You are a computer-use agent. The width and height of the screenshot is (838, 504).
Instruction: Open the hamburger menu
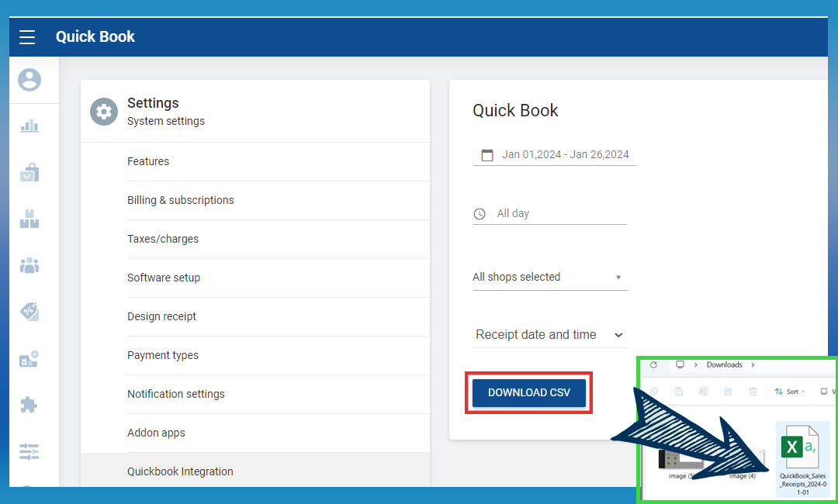tap(28, 37)
